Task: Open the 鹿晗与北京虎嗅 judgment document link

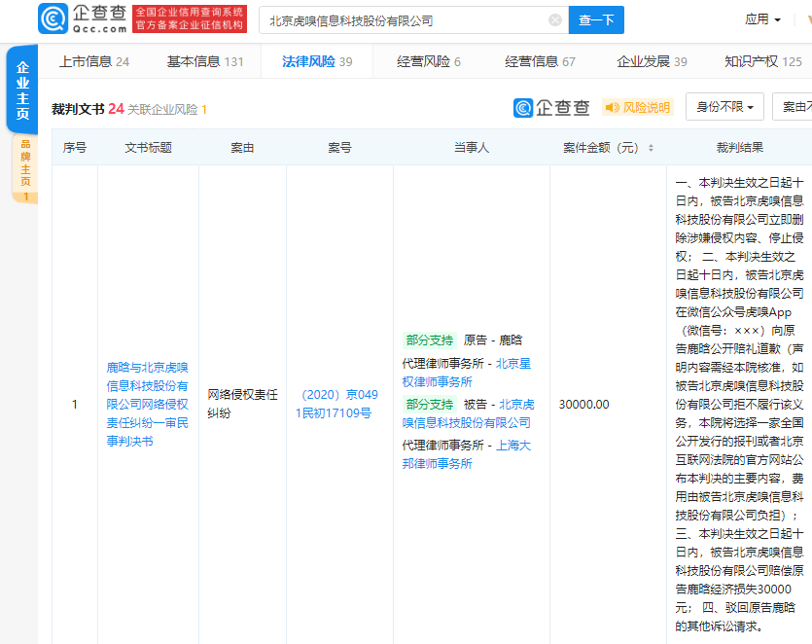Action: click(x=147, y=404)
